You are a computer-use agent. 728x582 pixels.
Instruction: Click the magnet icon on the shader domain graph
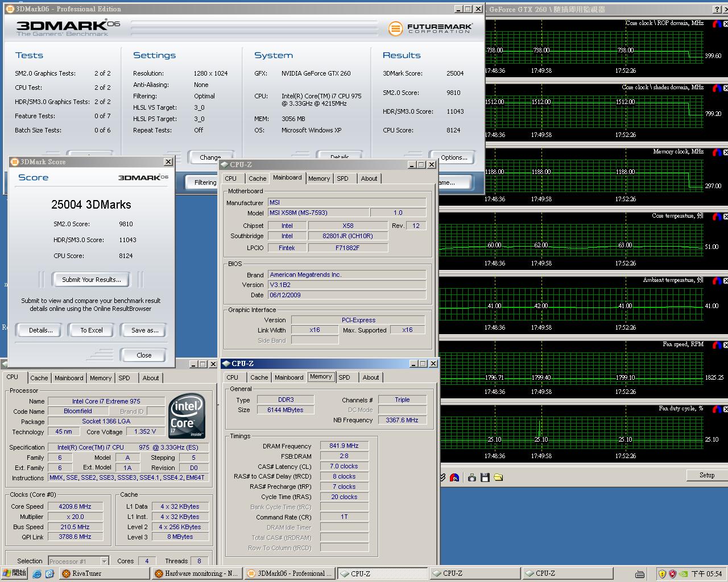[x=717, y=88]
